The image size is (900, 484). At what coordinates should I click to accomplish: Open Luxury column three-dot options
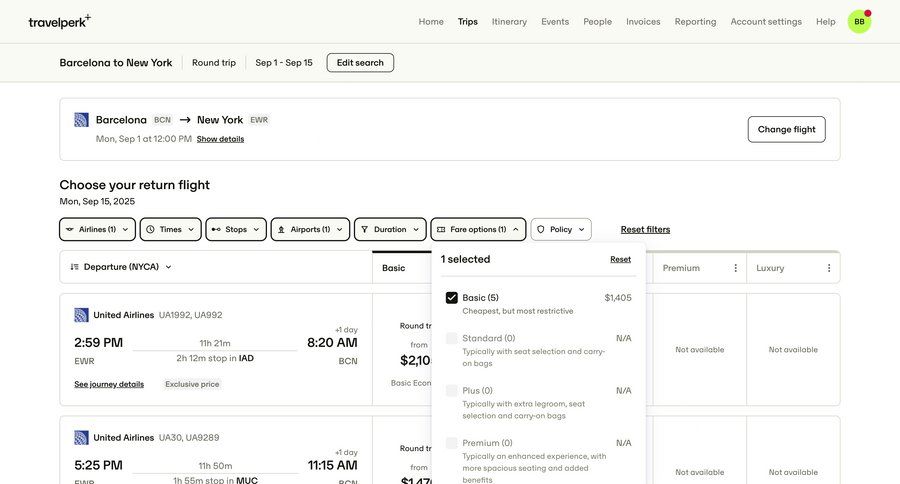point(828,268)
